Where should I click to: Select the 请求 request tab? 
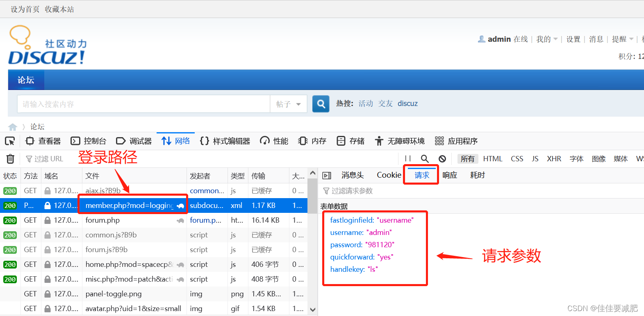422,175
